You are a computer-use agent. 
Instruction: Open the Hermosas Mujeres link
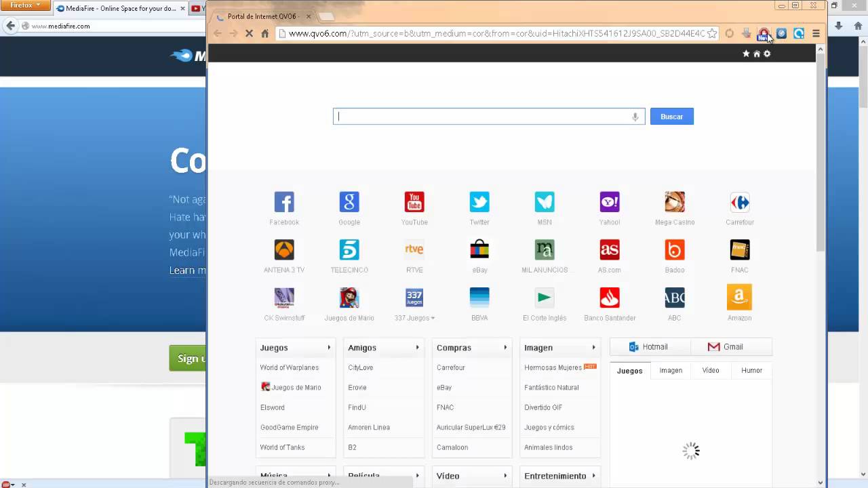click(553, 367)
